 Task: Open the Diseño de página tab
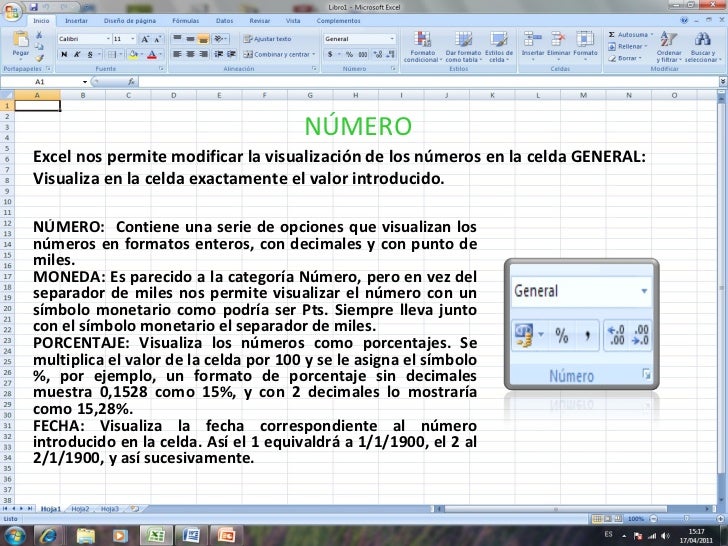point(130,21)
